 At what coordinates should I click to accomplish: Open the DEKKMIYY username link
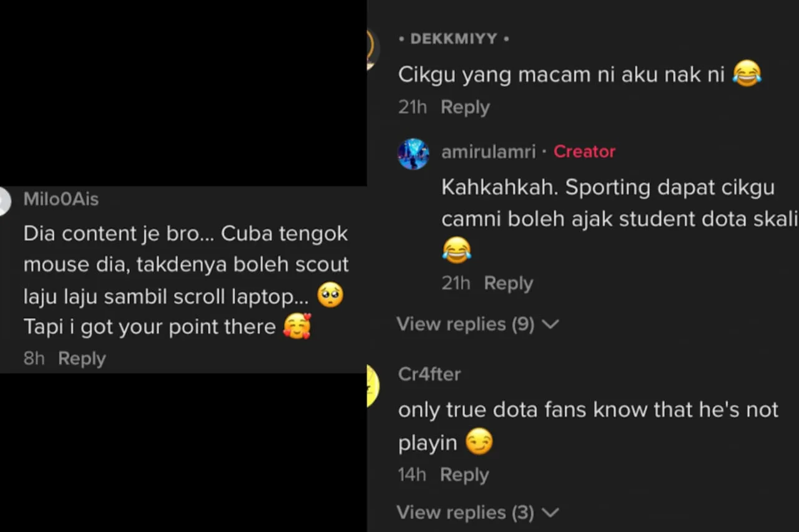pos(454,39)
